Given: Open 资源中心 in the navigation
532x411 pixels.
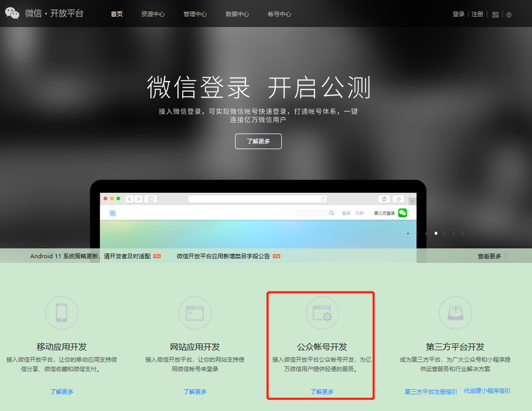Looking at the screenshot, I should click(x=153, y=14).
